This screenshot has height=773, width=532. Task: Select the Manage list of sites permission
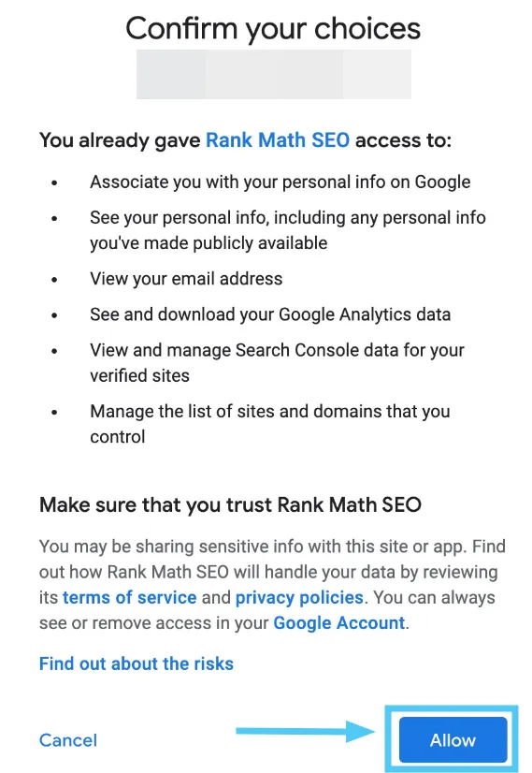coord(270,424)
